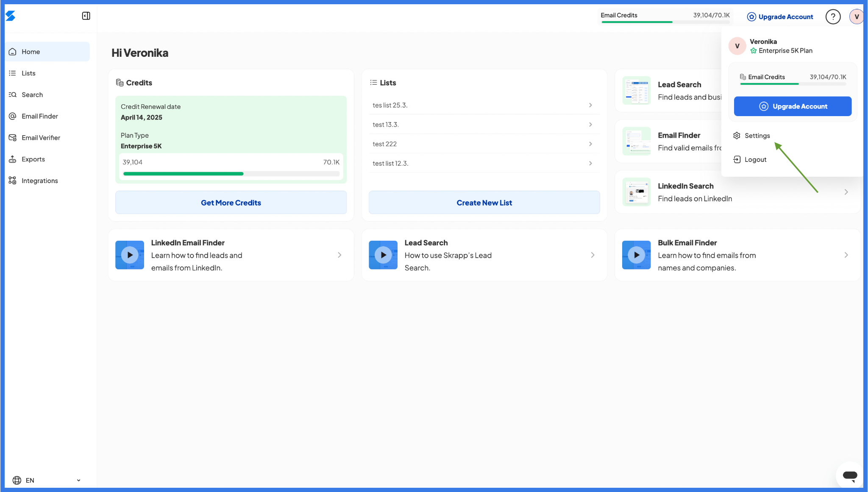The image size is (868, 492).
Task: Click the language globe icon
Action: [17, 480]
